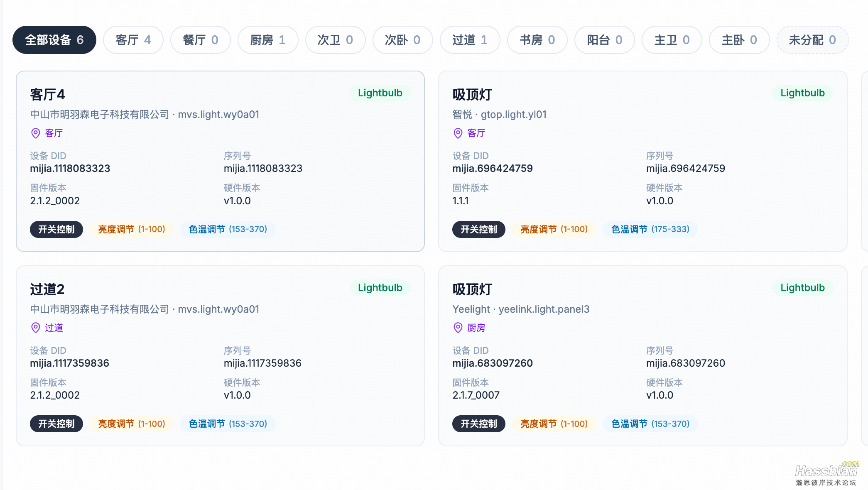This screenshot has width=868, height=490.
Task: Click 设备 DID value mijia.696424759
Action: click(x=493, y=169)
